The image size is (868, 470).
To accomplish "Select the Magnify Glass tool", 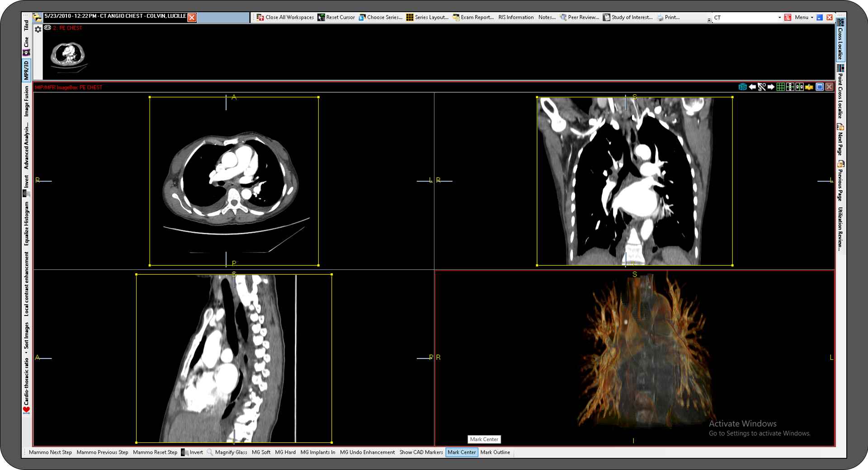I will coord(228,452).
